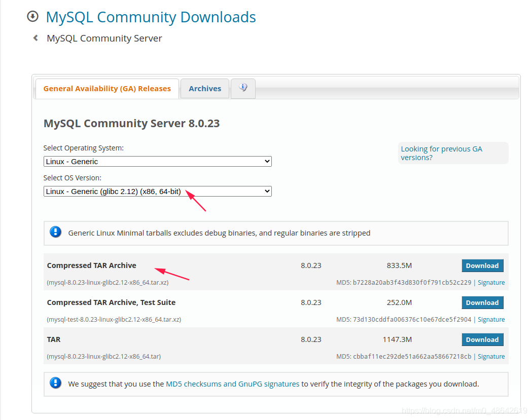
Task: Open the Signature link for Compressed TAR Archive
Action: (x=491, y=282)
